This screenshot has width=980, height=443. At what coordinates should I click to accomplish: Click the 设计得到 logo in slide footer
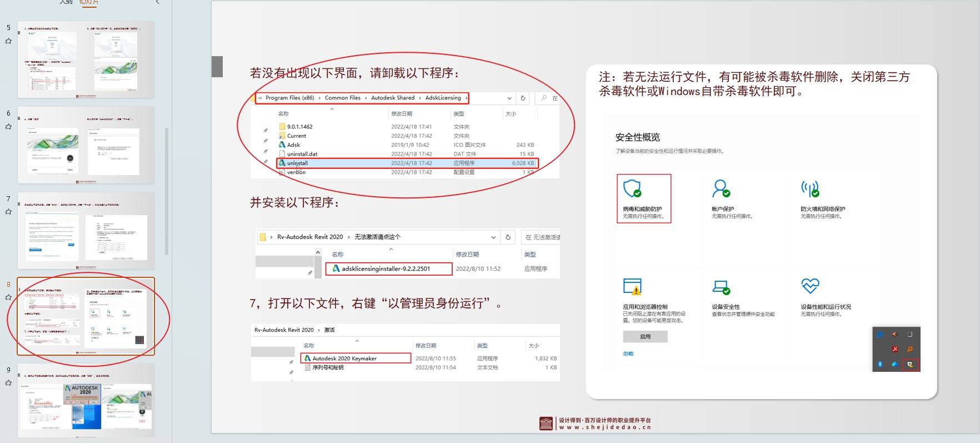coord(546,424)
